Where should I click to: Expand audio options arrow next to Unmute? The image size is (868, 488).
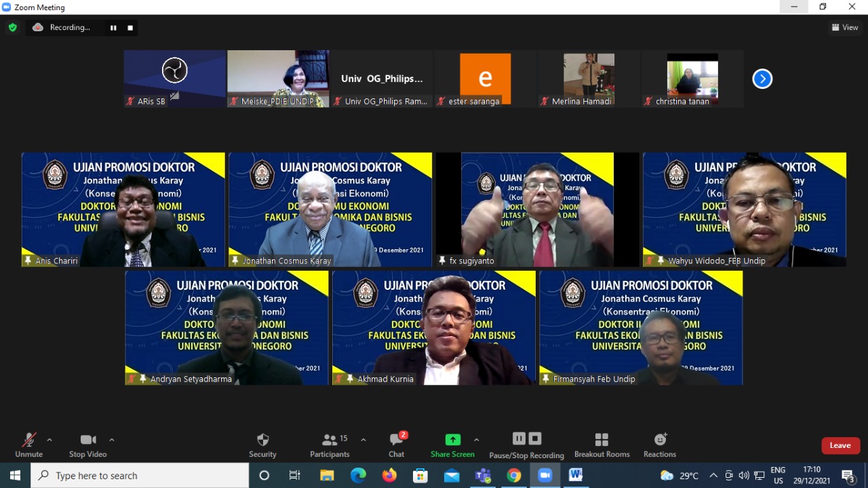point(50,440)
